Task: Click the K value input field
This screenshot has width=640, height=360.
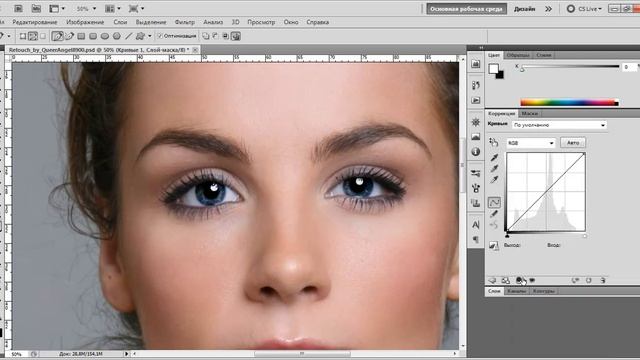Action: pos(629,67)
